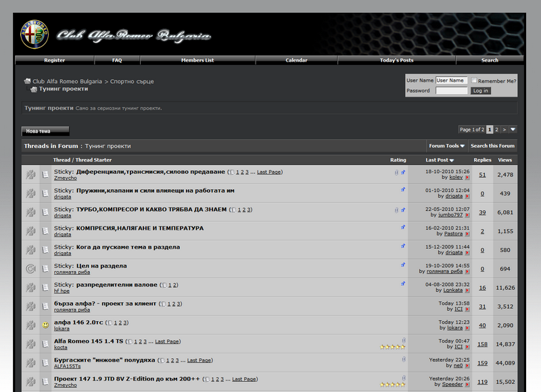Screen dimensions: 541x392
Task: Open the Club Alfa Romeo Bulgaria breadcrumb link
Action: click(x=67, y=81)
